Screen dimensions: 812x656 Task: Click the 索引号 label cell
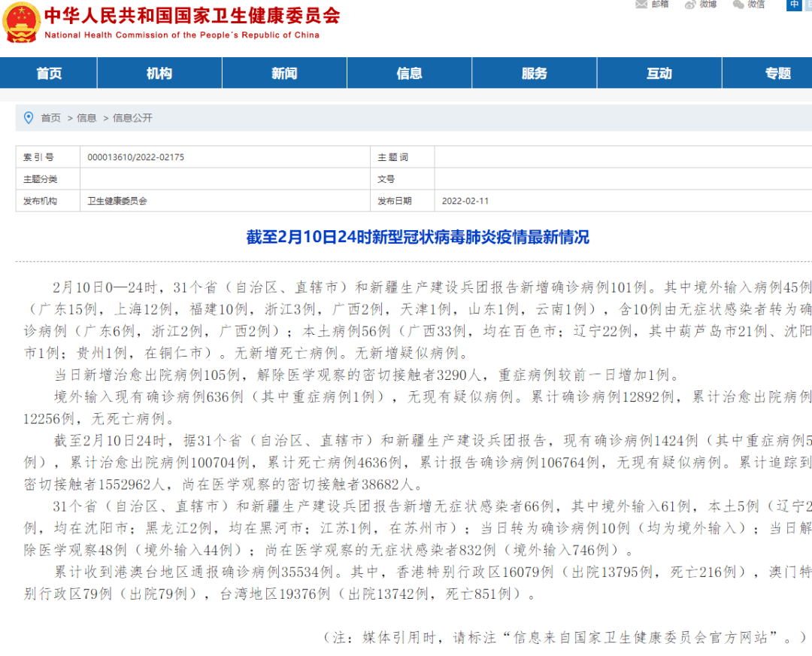pos(48,157)
